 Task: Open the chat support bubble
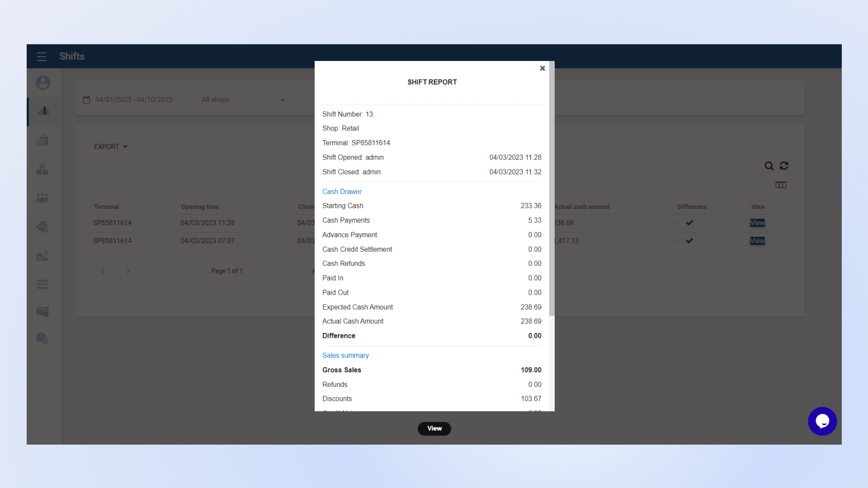tap(822, 421)
